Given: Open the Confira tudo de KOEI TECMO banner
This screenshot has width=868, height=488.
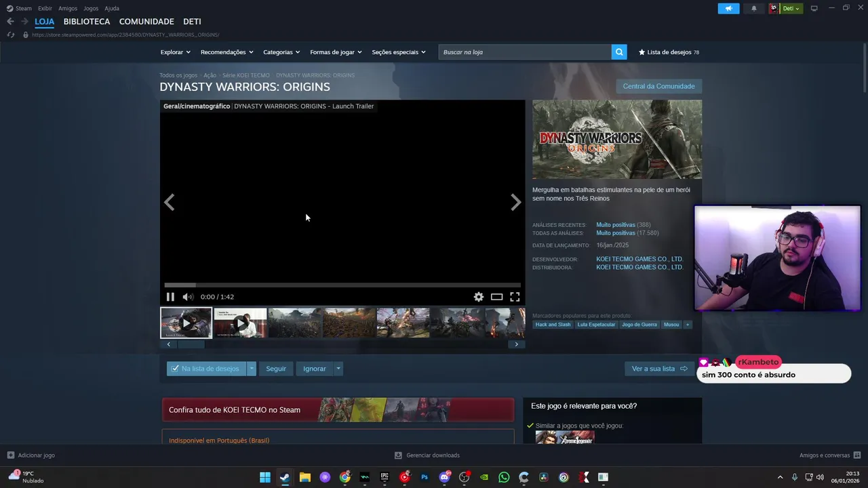Looking at the screenshot, I should point(338,410).
